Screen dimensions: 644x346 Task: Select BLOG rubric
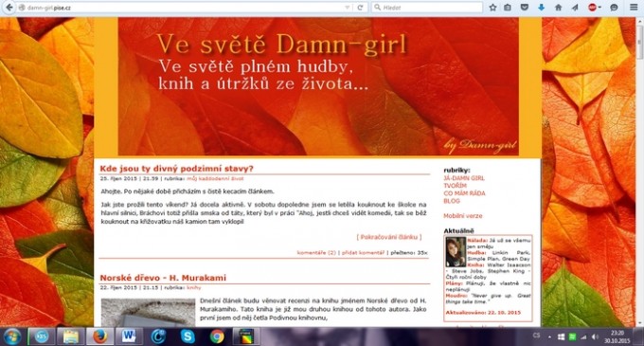tap(452, 201)
